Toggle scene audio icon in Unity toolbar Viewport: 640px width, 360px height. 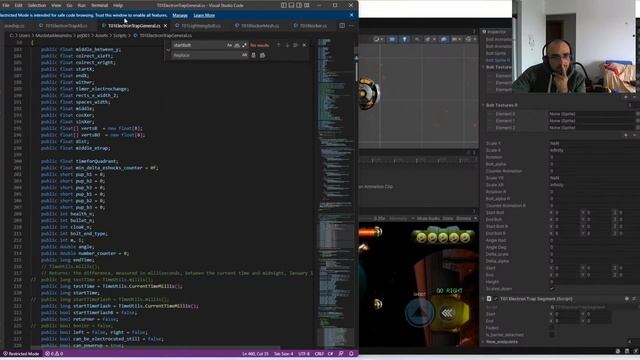click(x=417, y=39)
